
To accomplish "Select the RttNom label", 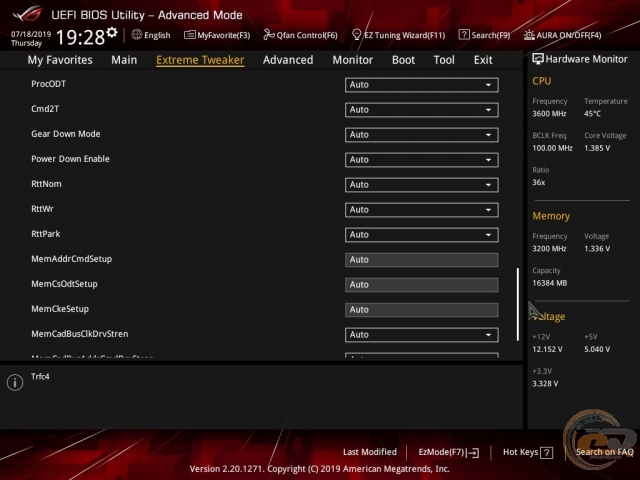I will 46,184.
